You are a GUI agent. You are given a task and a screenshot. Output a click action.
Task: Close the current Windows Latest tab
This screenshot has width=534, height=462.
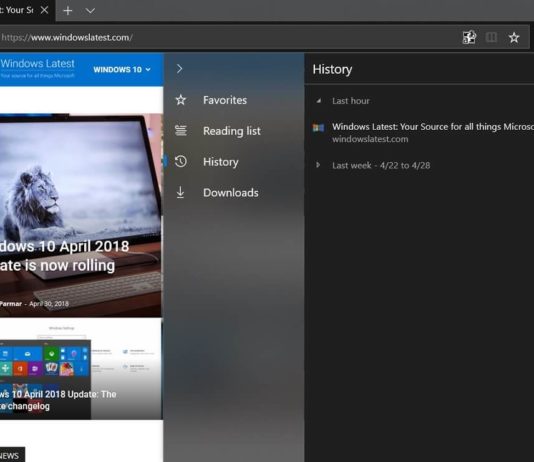click(44, 10)
